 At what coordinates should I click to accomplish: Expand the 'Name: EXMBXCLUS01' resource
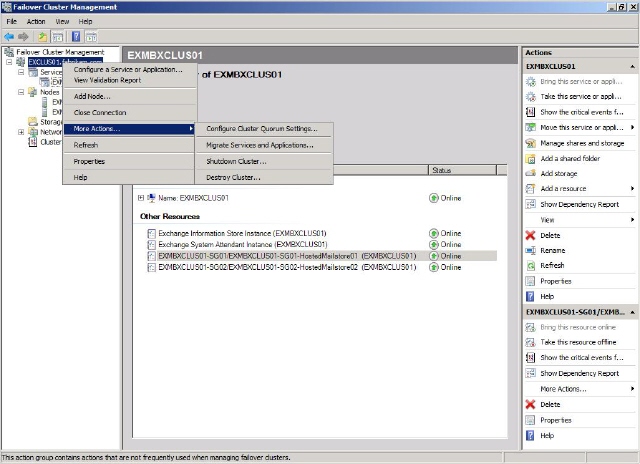point(141,198)
